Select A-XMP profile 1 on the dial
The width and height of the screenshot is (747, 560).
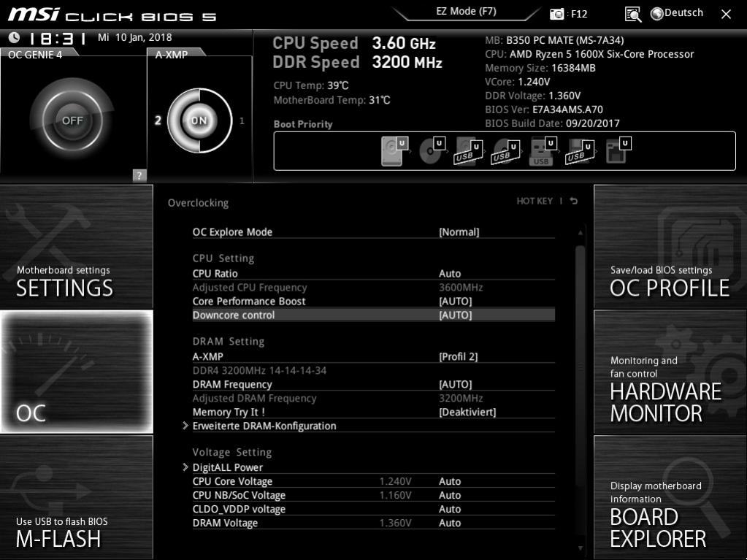(x=242, y=121)
